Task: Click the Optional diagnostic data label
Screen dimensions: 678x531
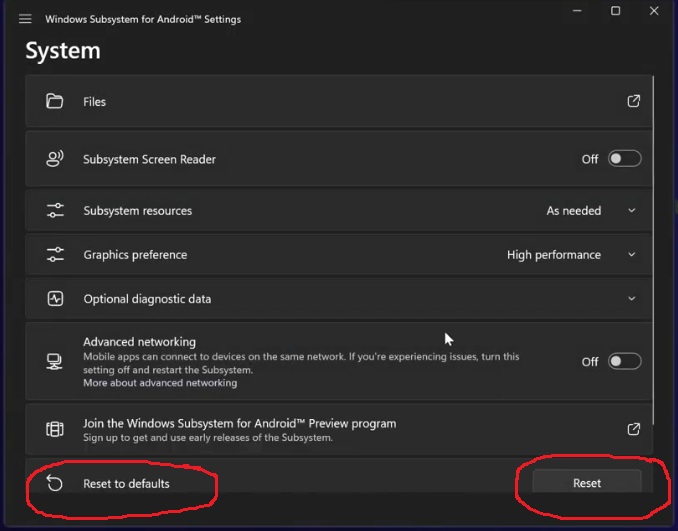Action: pyautogui.click(x=147, y=299)
